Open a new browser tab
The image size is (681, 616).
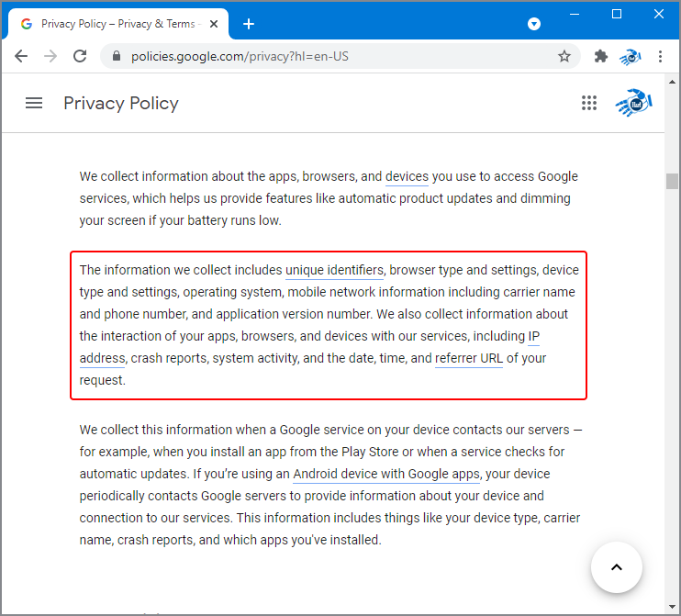(x=248, y=24)
